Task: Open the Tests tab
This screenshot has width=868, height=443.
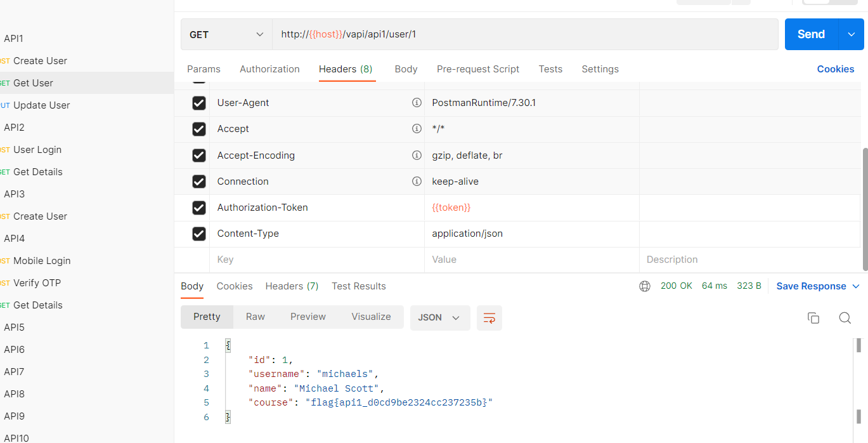Action: pyautogui.click(x=550, y=69)
